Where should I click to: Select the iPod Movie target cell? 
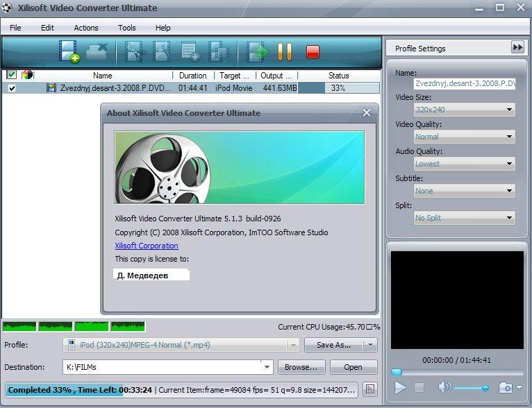pyautogui.click(x=234, y=88)
